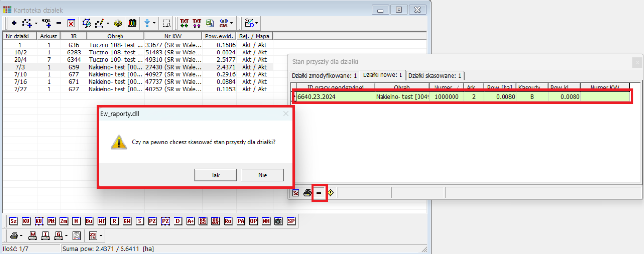Click the yellow warning diamond icon
Screen dimensions: 644x254
(x=331, y=193)
